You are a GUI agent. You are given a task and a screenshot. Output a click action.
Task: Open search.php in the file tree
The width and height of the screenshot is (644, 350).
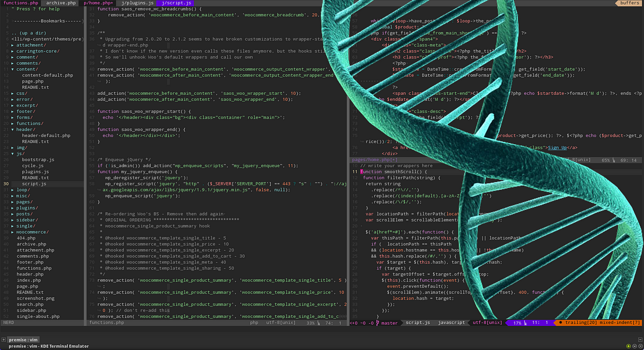click(x=30, y=304)
